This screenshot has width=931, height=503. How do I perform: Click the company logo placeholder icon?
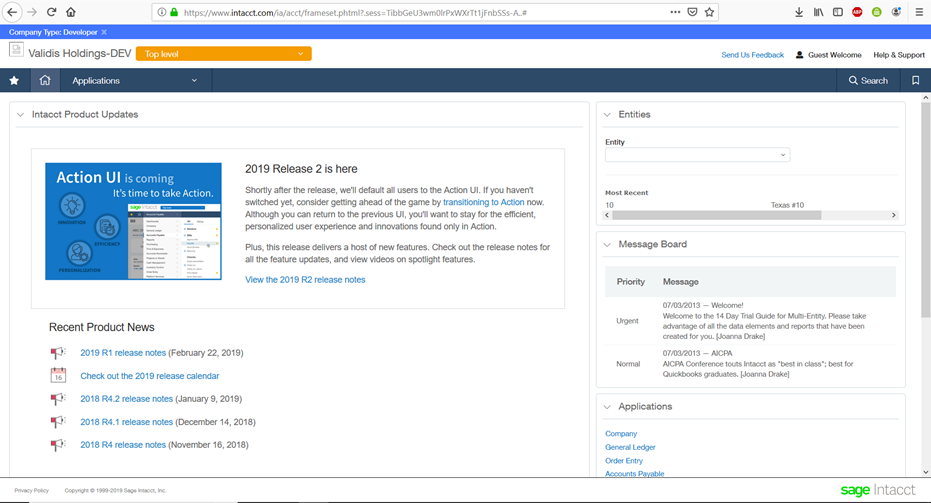click(x=16, y=50)
